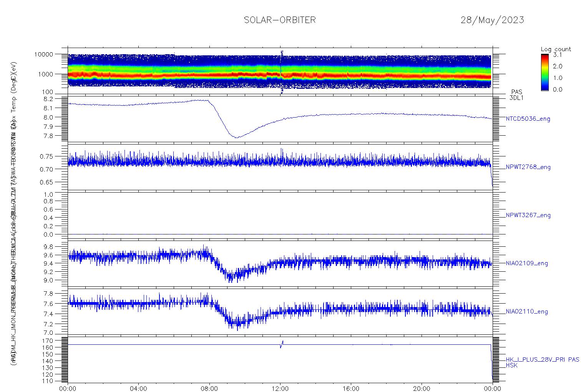This screenshot has width=581, height=392.
Task: Click the Log count color bar
Action: [545, 72]
